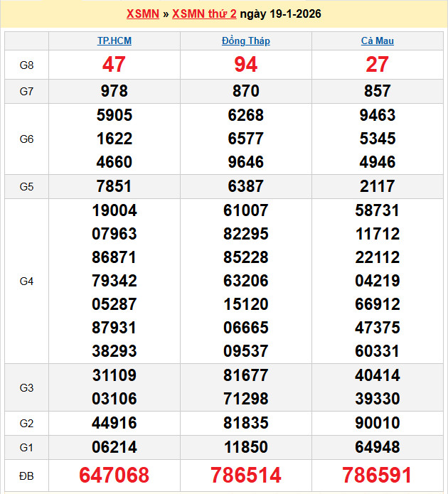Click the date text 'ngày 19-1-2026'
The height and width of the screenshot is (494, 448).
tap(280, 14)
